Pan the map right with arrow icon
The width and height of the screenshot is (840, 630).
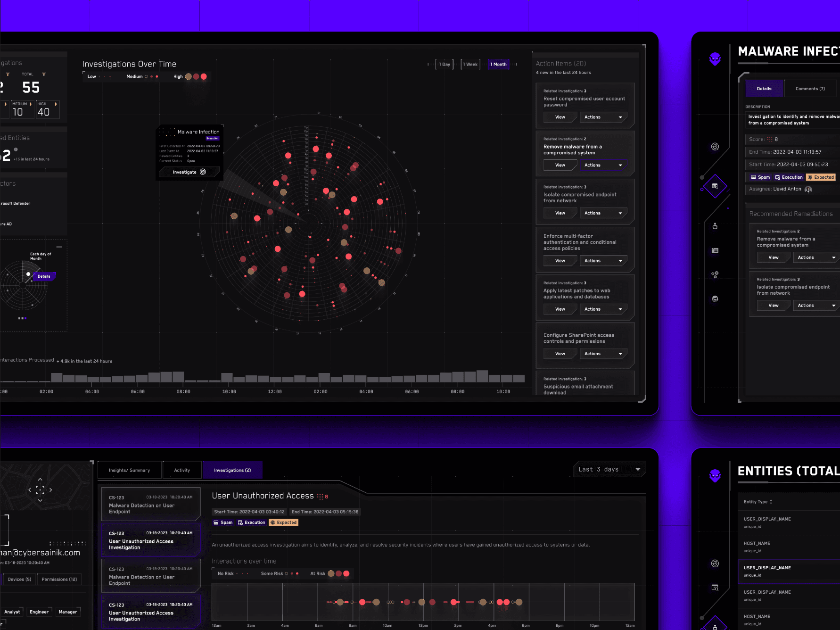(x=51, y=490)
